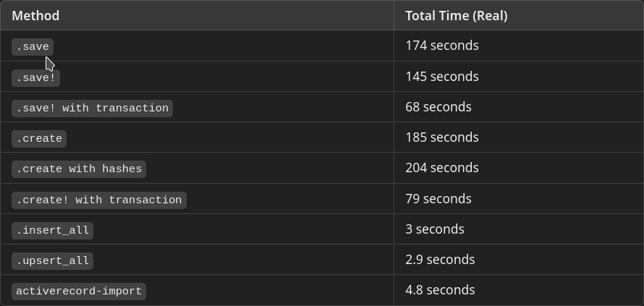Click the 174 seconds cell
Viewport: 644px width, 306px height.
point(441,46)
